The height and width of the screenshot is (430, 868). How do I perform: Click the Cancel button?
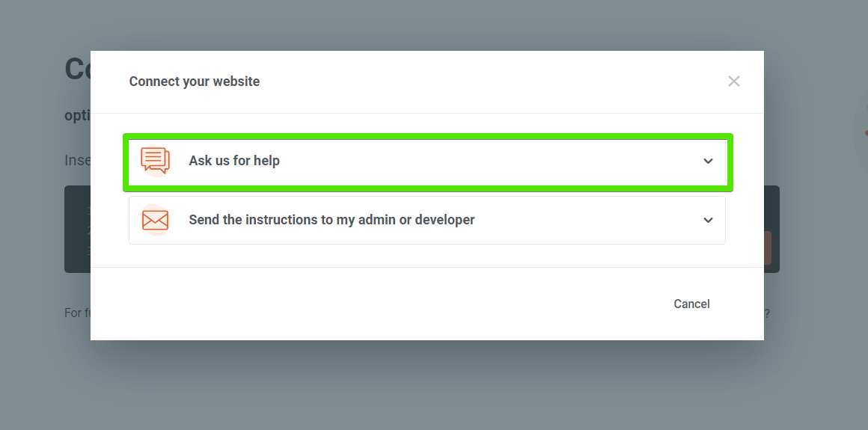tap(691, 304)
